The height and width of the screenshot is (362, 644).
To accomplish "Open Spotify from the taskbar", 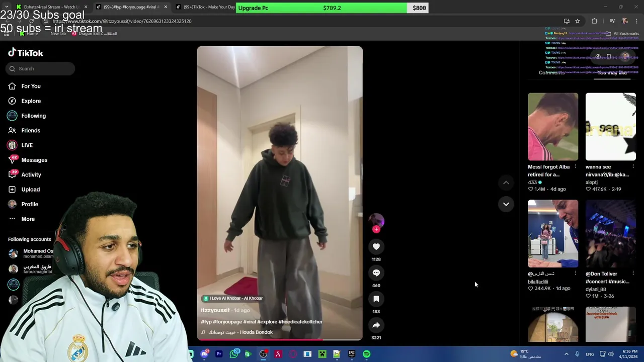I will 366,354.
